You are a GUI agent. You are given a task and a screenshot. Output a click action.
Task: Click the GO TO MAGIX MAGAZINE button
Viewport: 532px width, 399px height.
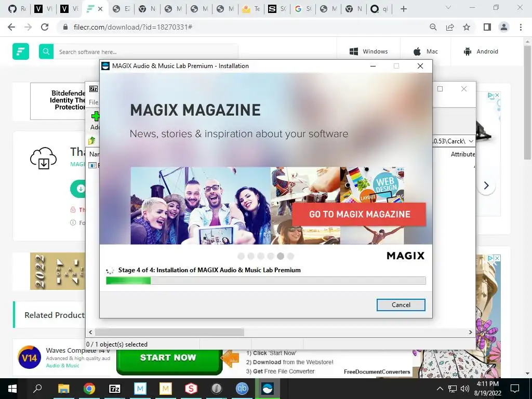(359, 214)
